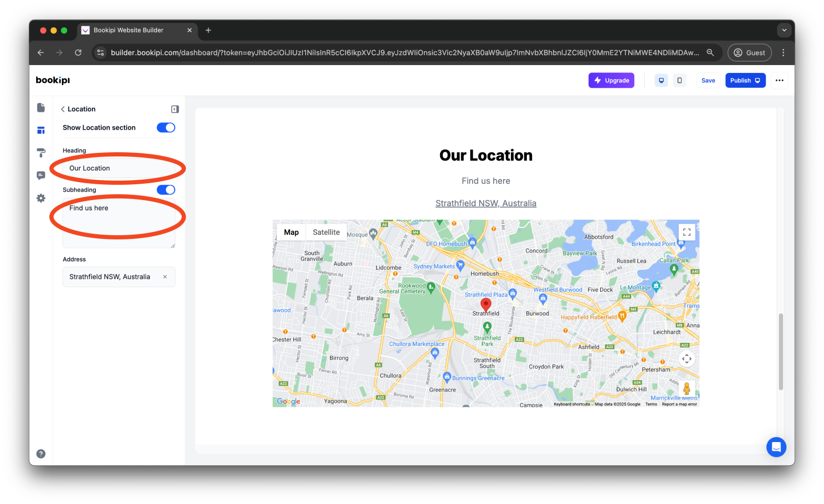824x504 pixels.
Task: Save the website changes
Action: click(x=708, y=80)
